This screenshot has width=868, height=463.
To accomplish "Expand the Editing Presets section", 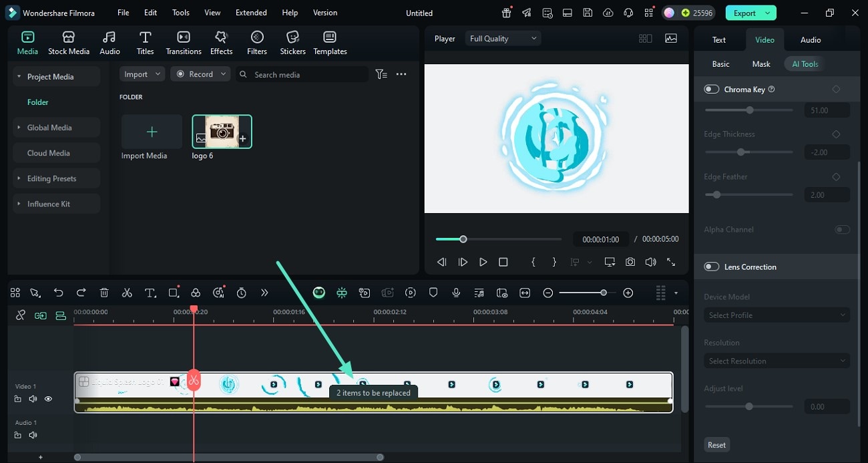I will coord(19,178).
